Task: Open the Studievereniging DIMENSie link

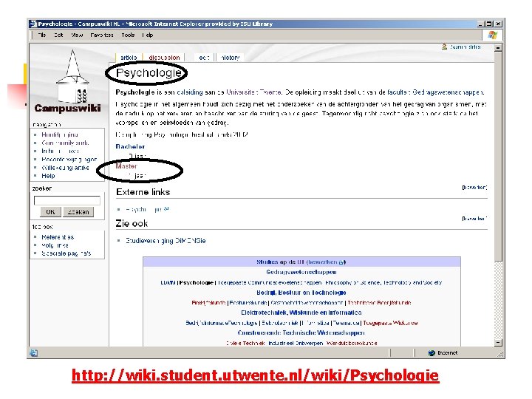Action: (166, 241)
